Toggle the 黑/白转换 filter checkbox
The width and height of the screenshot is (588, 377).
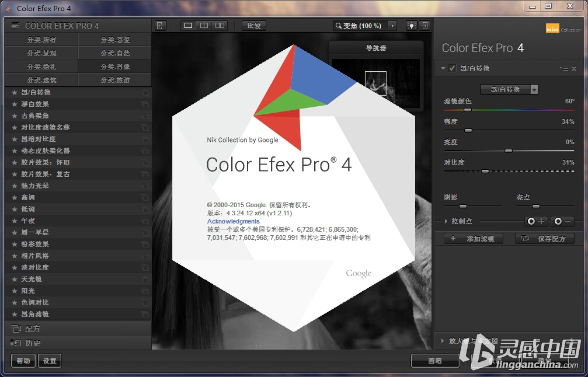pyautogui.click(x=453, y=68)
